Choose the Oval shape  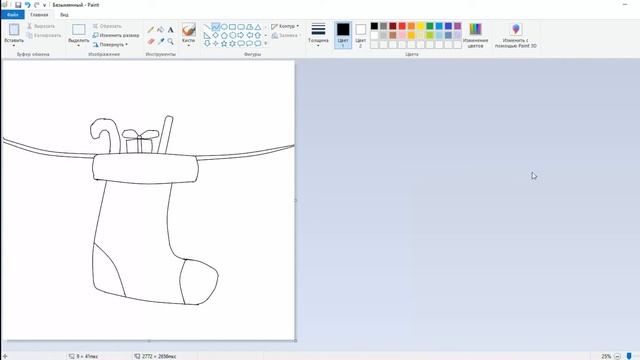point(224,27)
